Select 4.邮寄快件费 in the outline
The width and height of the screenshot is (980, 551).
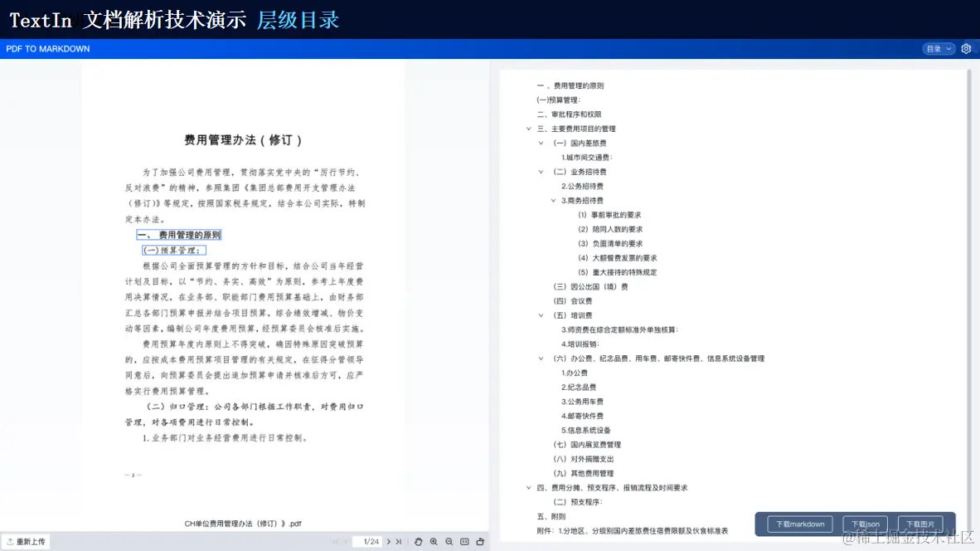582,417
